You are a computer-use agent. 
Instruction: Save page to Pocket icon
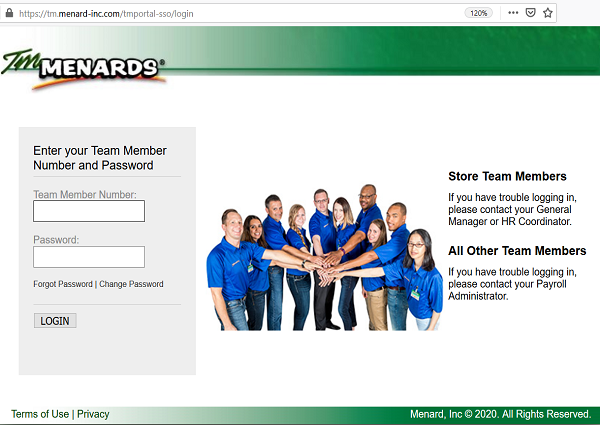pyautogui.click(x=530, y=13)
